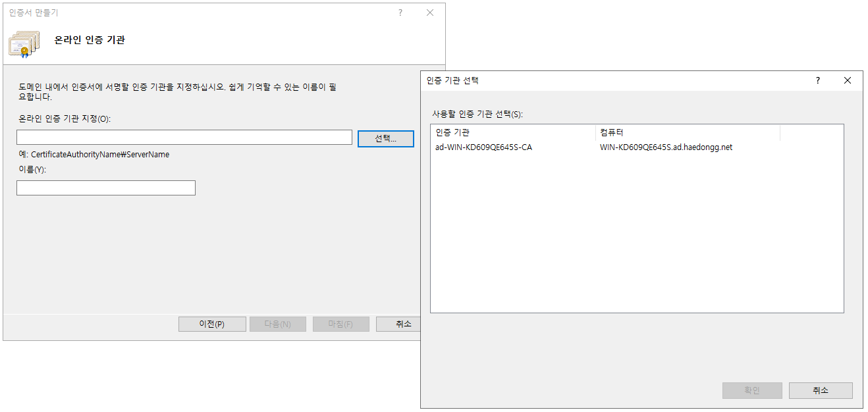Click the 인증 기관 column header
This screenshot has height=412, width=868.
pos(513,132)
